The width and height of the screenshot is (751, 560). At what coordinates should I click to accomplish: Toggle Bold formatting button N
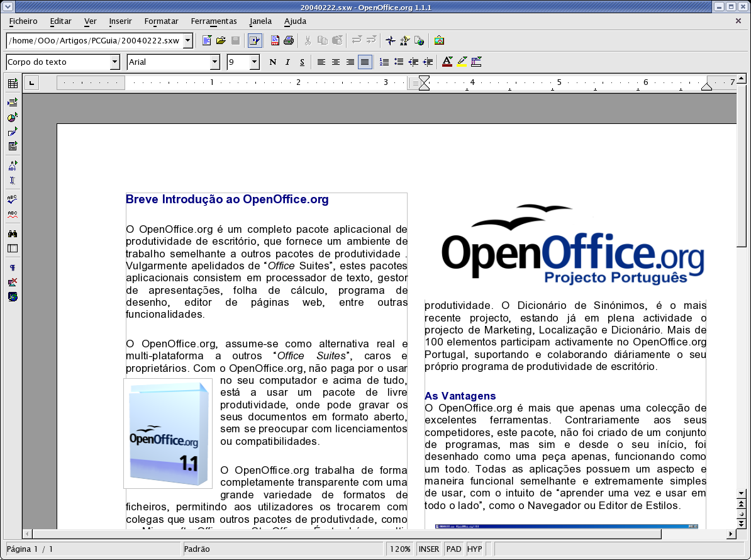coord(272,62)
